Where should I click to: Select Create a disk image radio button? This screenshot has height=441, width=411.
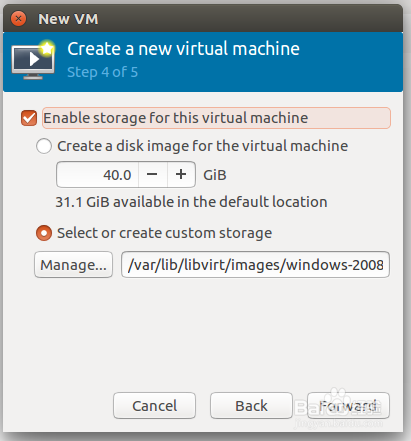(x=44, y=146)
